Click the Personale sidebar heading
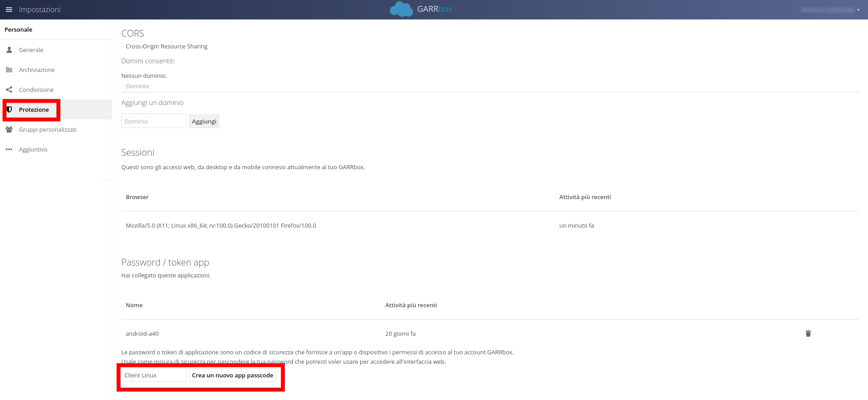Viewport: 868px width, 400px height. click(x=19, y=29)
